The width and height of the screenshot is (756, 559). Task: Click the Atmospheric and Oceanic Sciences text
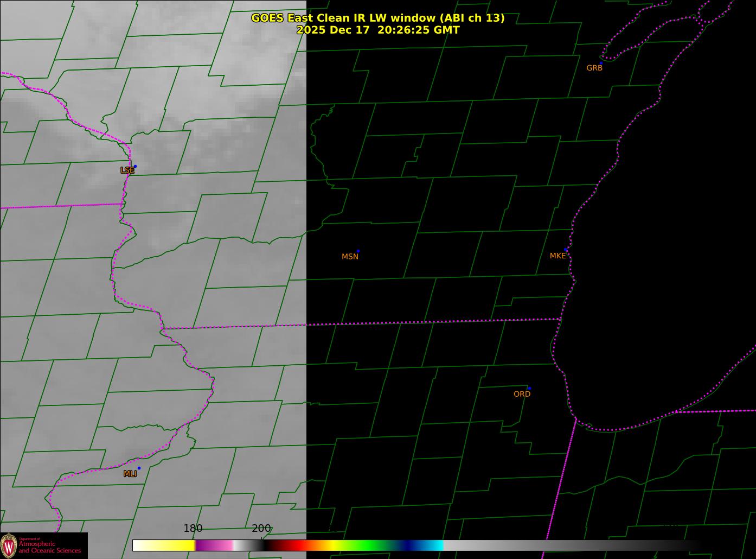50,547
